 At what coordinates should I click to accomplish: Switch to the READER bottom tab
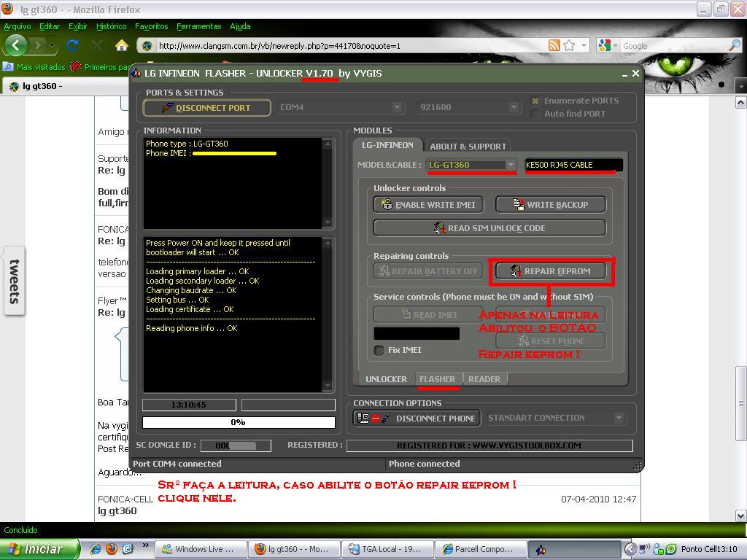(x=484, y=379)
